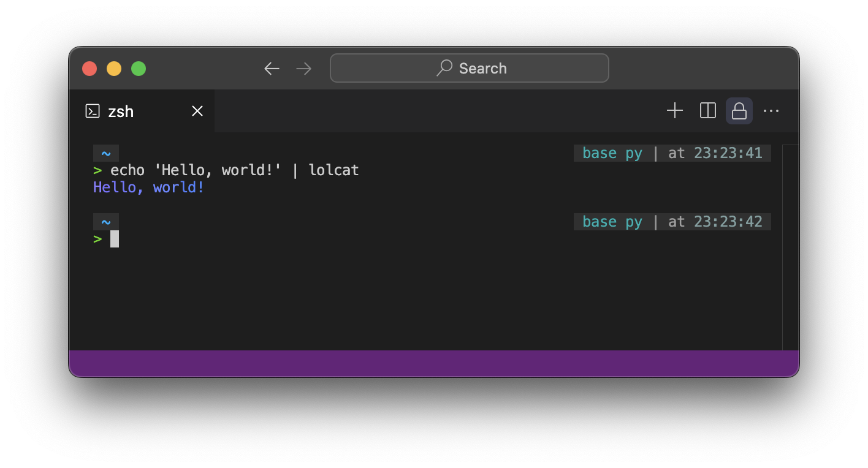
Task: Click the terminal scrollbar track
Action: point(791,247)
